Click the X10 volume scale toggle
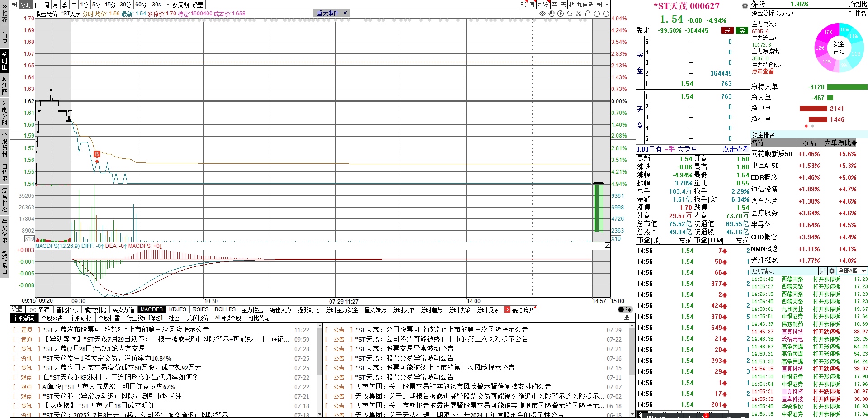 click(29, 238)
